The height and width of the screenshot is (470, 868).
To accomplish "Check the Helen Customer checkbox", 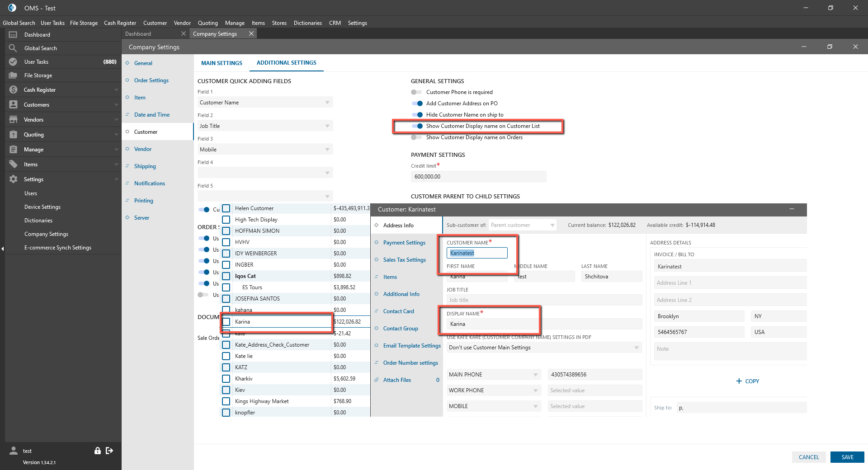I will pyautogui.click(x=226, y=208).
